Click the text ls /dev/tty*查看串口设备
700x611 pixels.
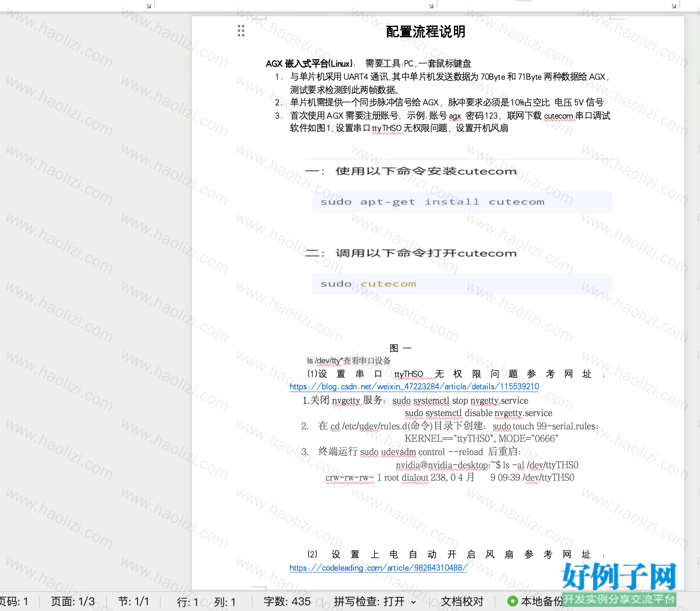click(349, 361)
